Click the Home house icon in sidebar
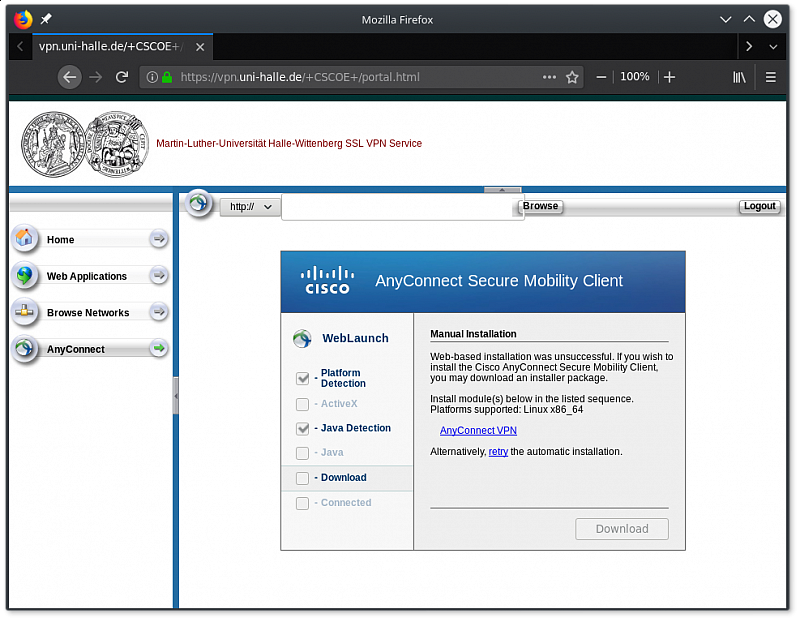Viewport: 800px width, 622px height. (x=24, y=238)
